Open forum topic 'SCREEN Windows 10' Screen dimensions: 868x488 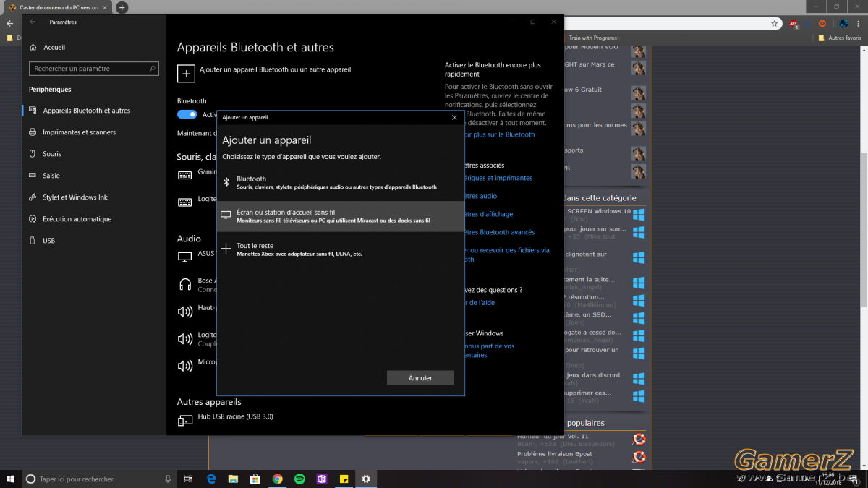coord(599,211)
